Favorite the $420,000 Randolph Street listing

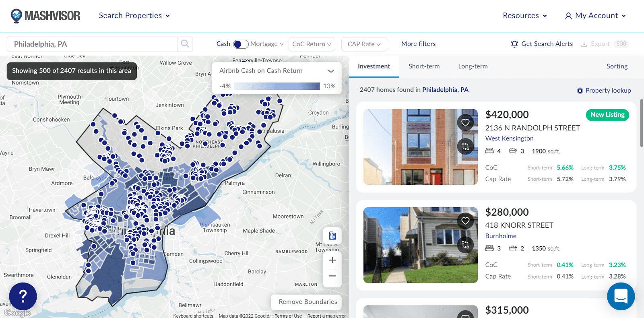tap(465, 122)
